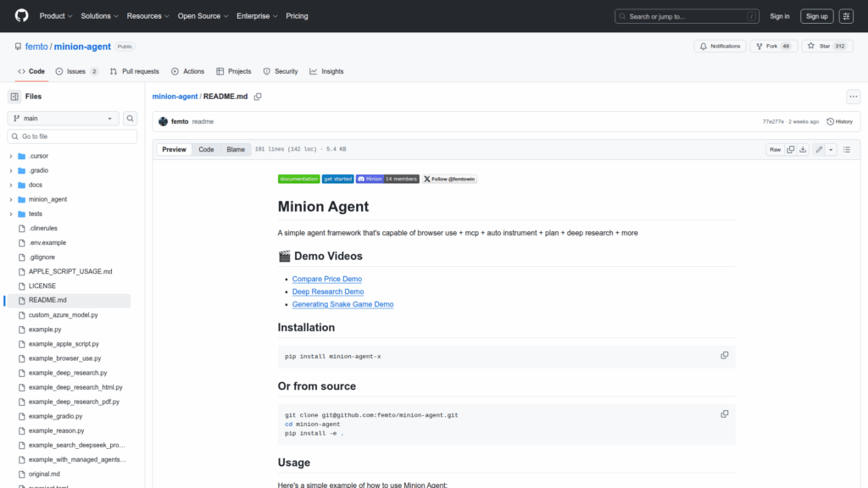The height and width of the screenshot is (488, 868).
Task: Collapse the Files side panel icon
Action: (14, 97)
